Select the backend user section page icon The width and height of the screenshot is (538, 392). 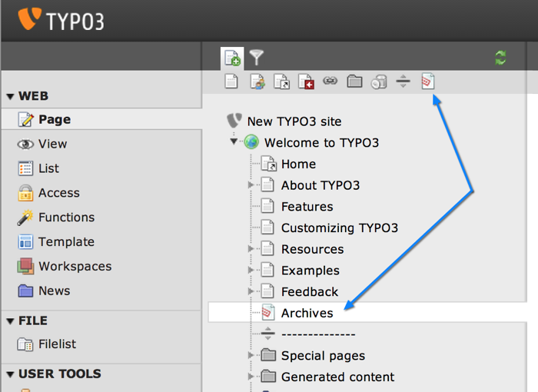[x=257, y=81]
